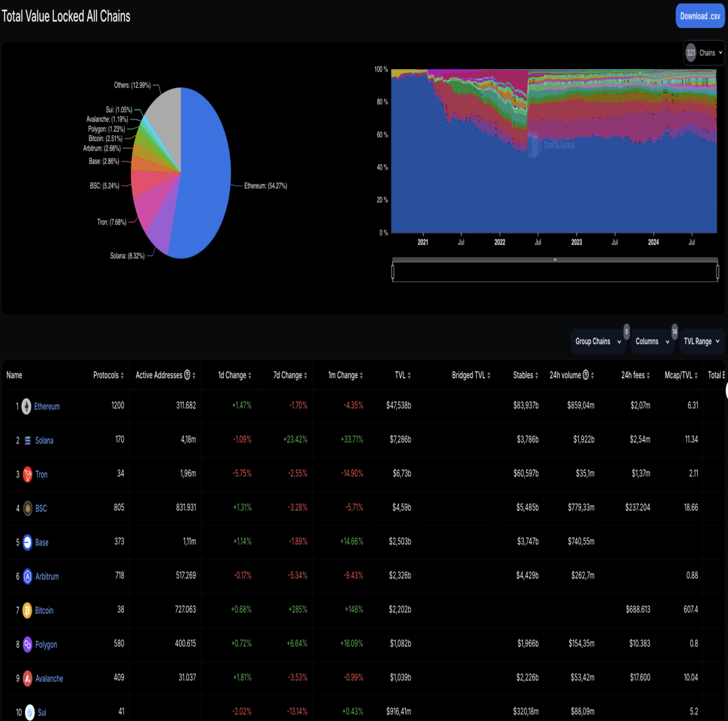Screen dimensions: 728x721
Task: Open the Group Chains dropdown
Action: [598, 341]
